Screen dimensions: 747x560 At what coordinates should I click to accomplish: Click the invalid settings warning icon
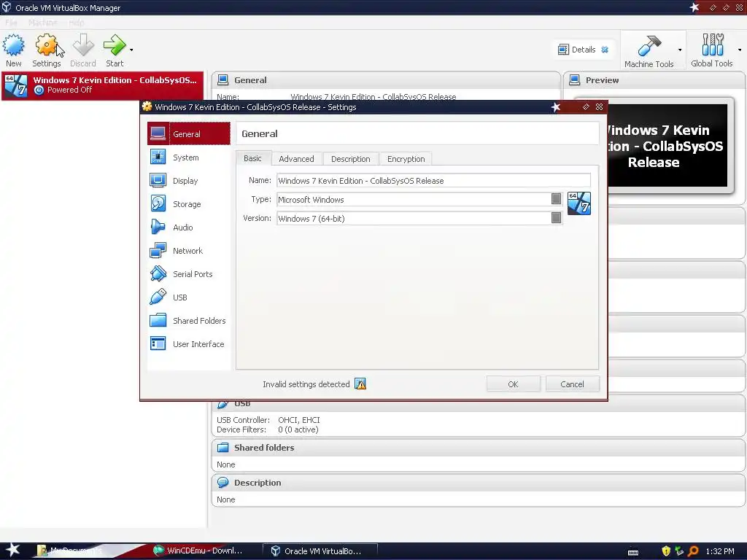click(360, 384)
